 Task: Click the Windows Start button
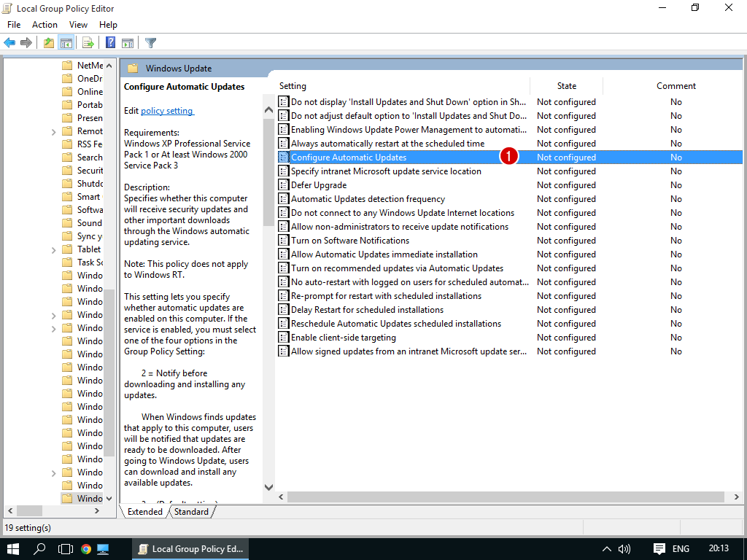pos(12,548)
